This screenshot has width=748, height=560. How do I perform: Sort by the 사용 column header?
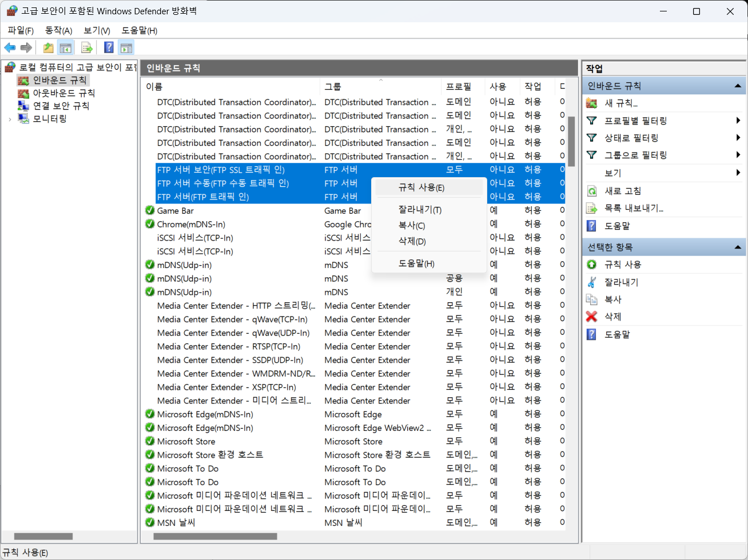[503, 86]
